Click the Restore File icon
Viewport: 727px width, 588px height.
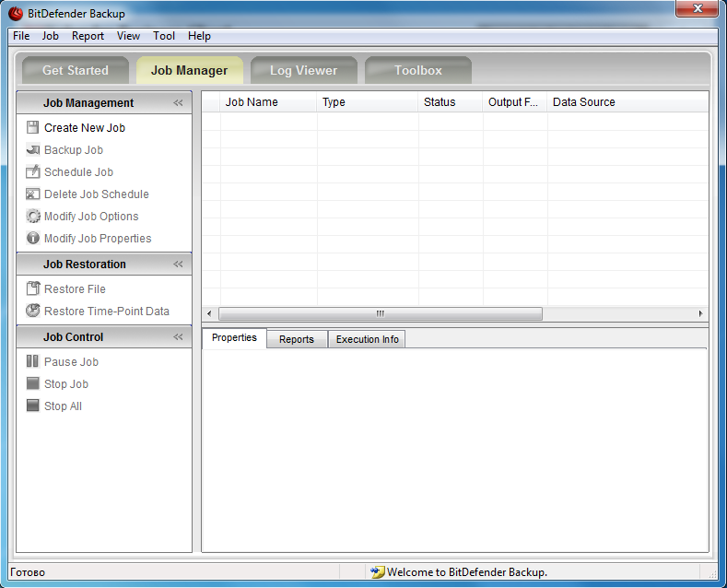click(x=32, y=288)
